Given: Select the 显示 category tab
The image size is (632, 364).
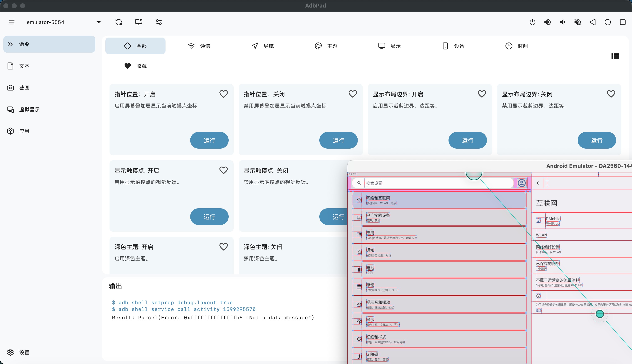Looking at the screenshot, I should click(x=390, y=46).
